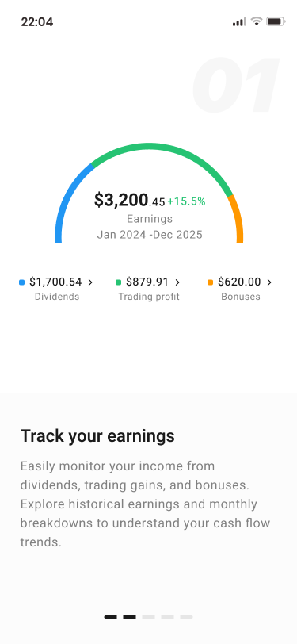Open the $1,700.54 Dividends amount
Screen dimensions: 297x644
point(55,282)
